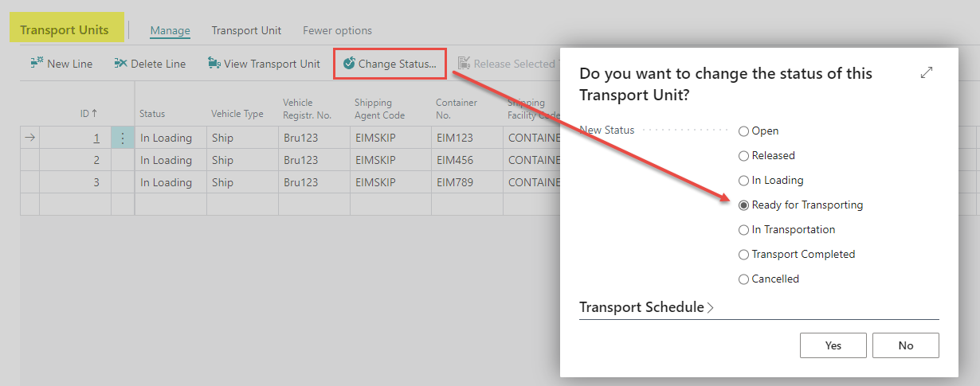This screenshot has width=980, height=386.
Task: Sort by the ID column header
Action: tap(88, 114)
